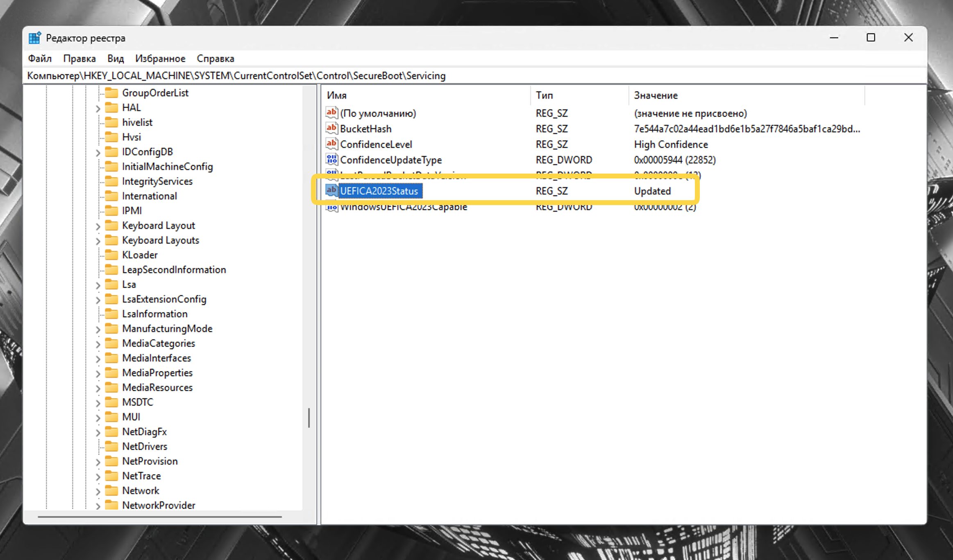Screen dimensions: 953x560
Task: Open the Избранное menu
Action: point(160,59)
